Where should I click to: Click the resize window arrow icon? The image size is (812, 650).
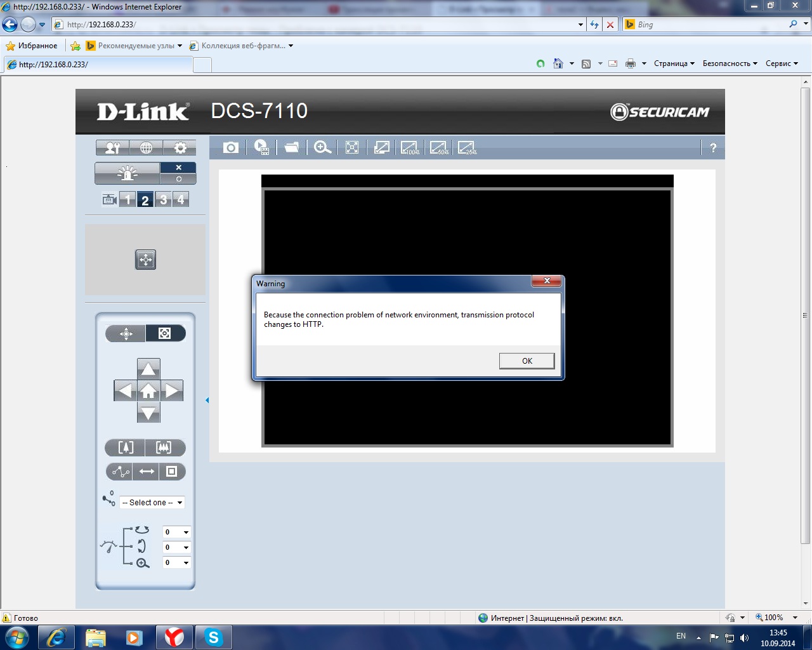[382, 147]
